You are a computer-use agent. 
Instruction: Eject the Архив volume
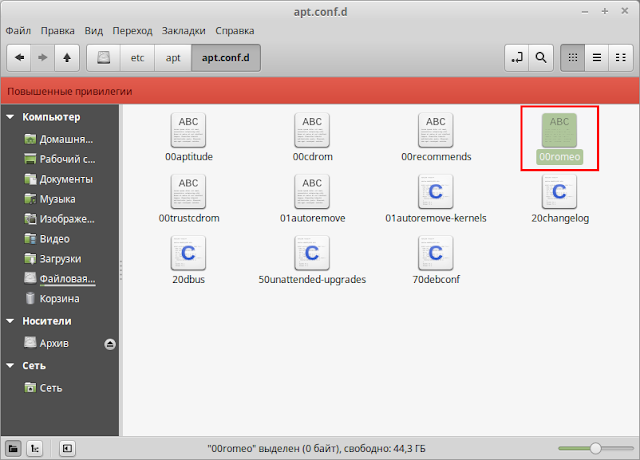pyautogui.click(x=110, y=344)
